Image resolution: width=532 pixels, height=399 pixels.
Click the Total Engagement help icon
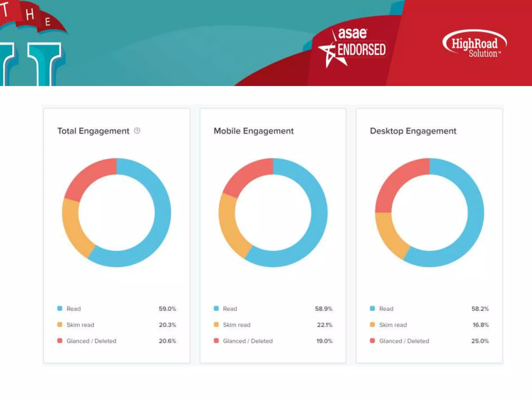pyautogui.click(x=137, y=131)
